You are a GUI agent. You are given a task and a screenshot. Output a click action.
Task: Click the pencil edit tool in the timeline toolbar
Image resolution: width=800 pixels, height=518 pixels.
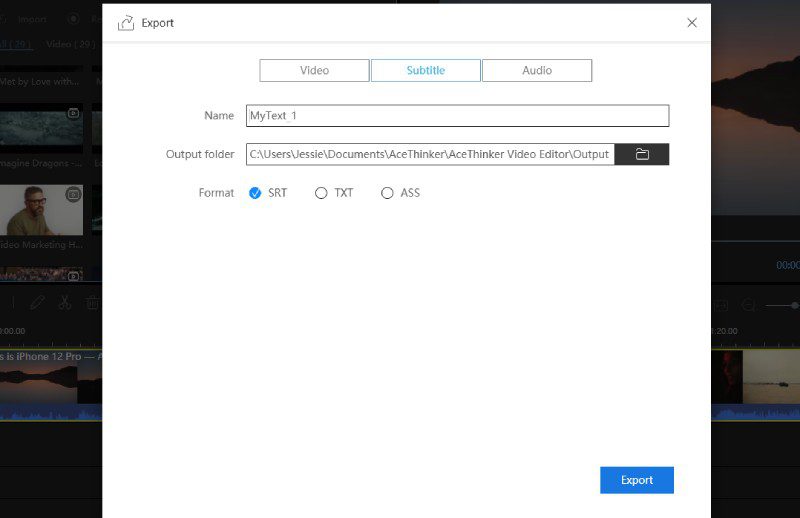click(x=37, y=303)
